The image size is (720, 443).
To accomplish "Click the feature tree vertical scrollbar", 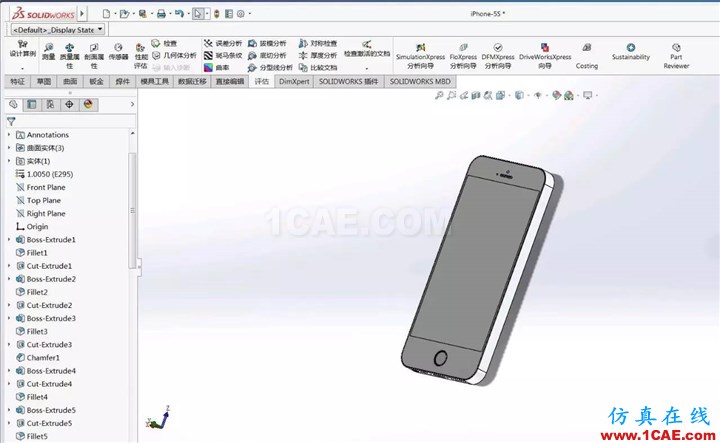I will coord(132,211).
